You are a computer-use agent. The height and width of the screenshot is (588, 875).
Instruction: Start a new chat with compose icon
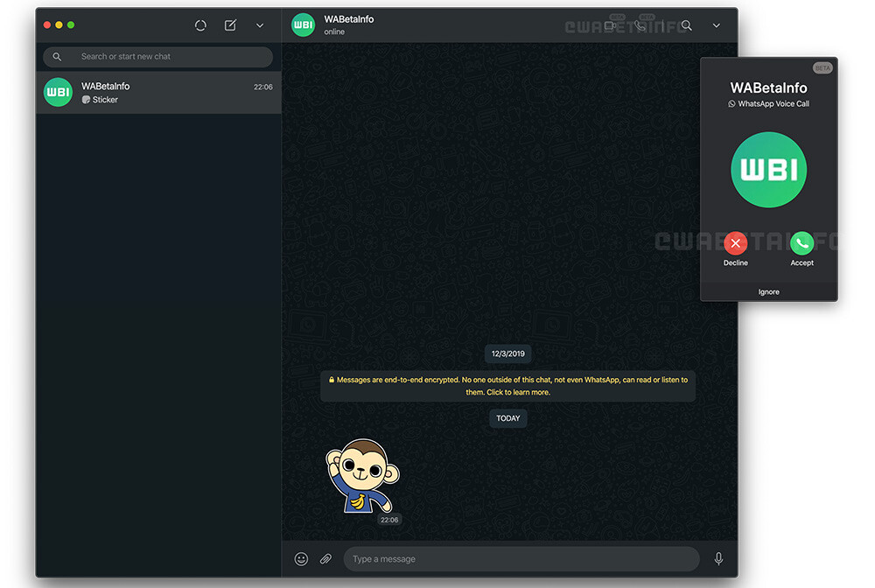coord(230,25)
